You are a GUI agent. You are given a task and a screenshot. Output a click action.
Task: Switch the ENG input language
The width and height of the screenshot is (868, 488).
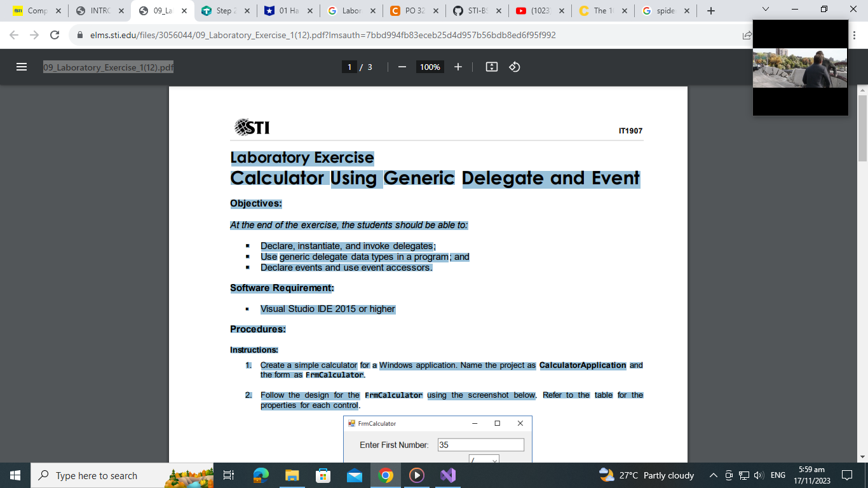(x=778, y=475)
